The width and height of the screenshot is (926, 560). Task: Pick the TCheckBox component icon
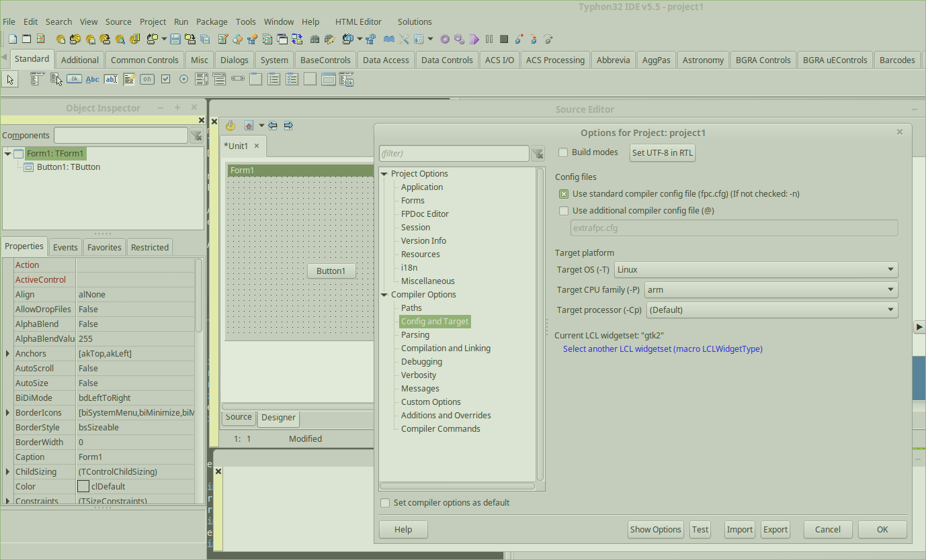[x=165, y=79]
